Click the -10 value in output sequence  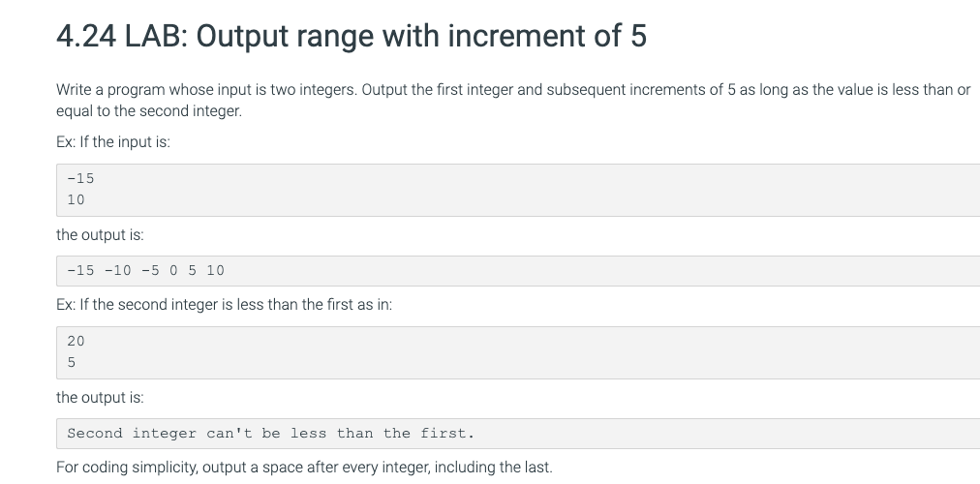coord(117,270)
